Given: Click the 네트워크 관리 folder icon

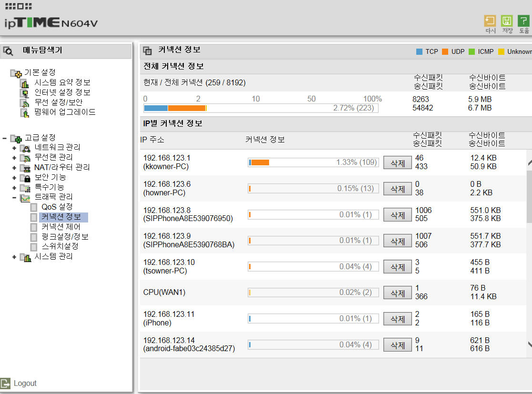Looking at the screenshot, I should 25,148.
